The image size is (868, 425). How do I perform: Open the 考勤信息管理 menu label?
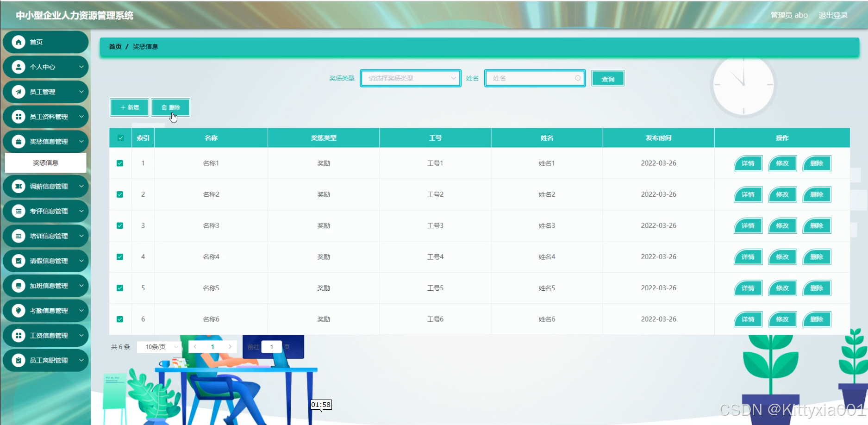(x=49, y=311)
